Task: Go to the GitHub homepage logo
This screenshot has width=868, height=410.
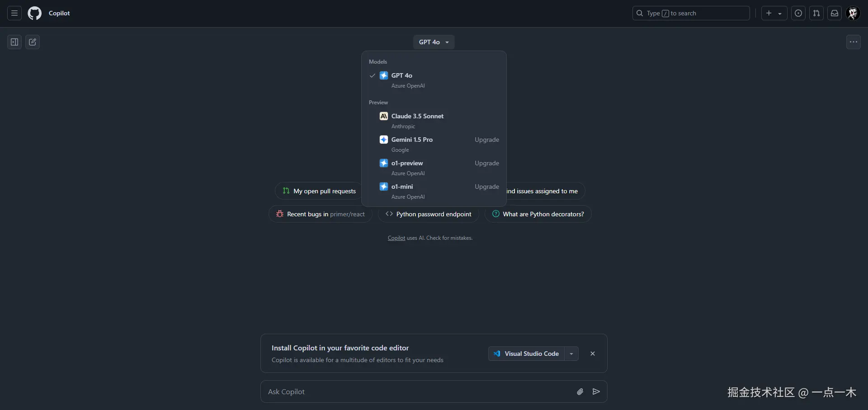Action: [x=34, y=13]
